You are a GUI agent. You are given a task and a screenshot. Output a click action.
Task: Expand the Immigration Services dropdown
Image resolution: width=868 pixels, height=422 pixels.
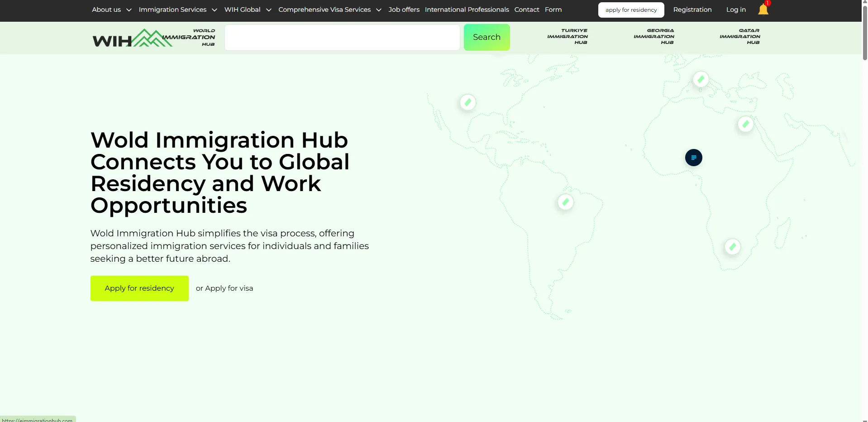click(x=177, y=10)
